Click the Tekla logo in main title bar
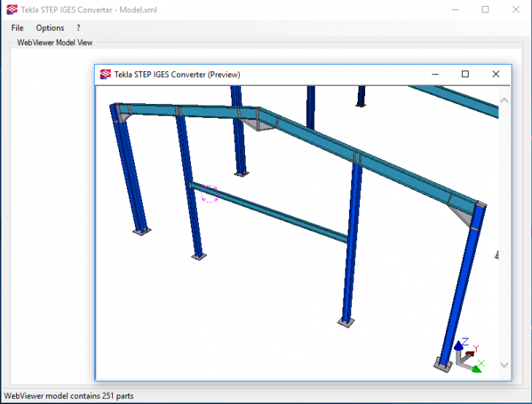The width and height of the screenshot is (532, 404). click(x=11, y=9)
